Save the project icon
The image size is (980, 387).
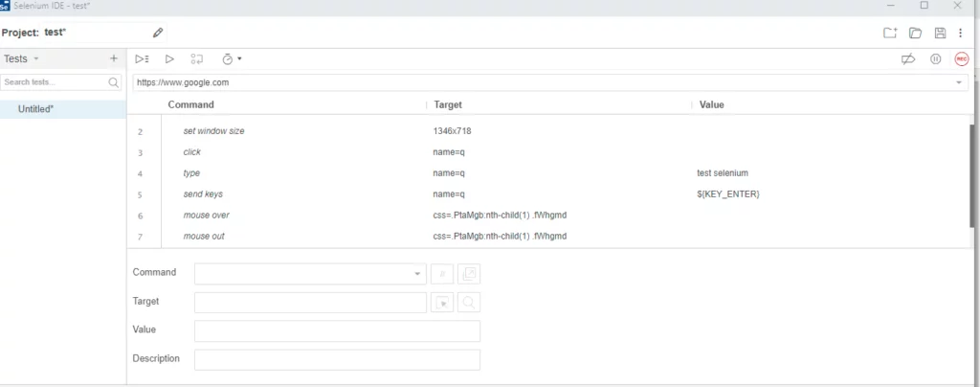940,34
